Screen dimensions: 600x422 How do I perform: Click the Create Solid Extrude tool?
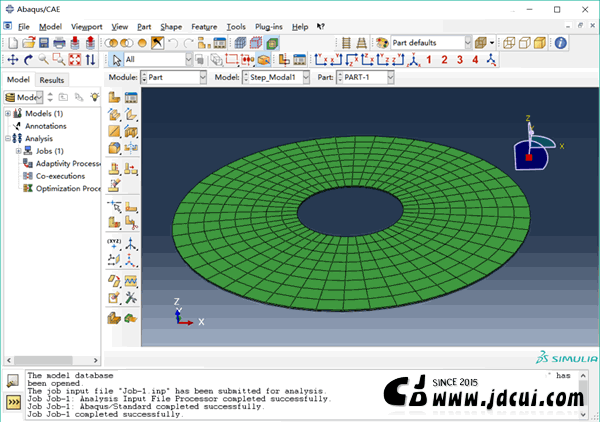click(114, 114)
